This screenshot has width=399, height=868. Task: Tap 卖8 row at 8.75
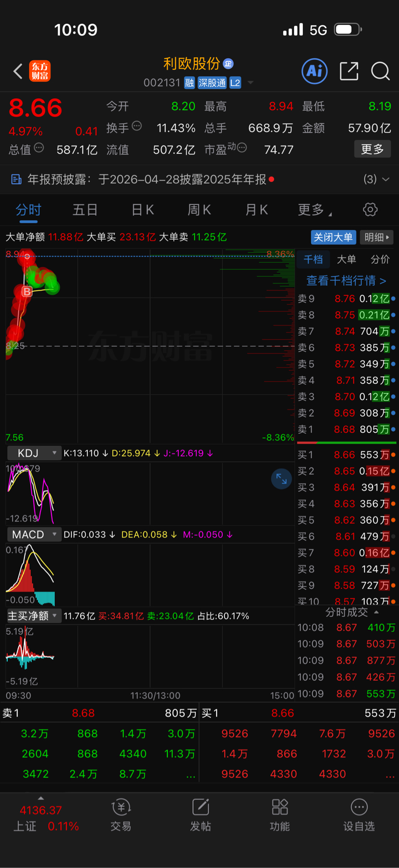[x=347, y=315]
